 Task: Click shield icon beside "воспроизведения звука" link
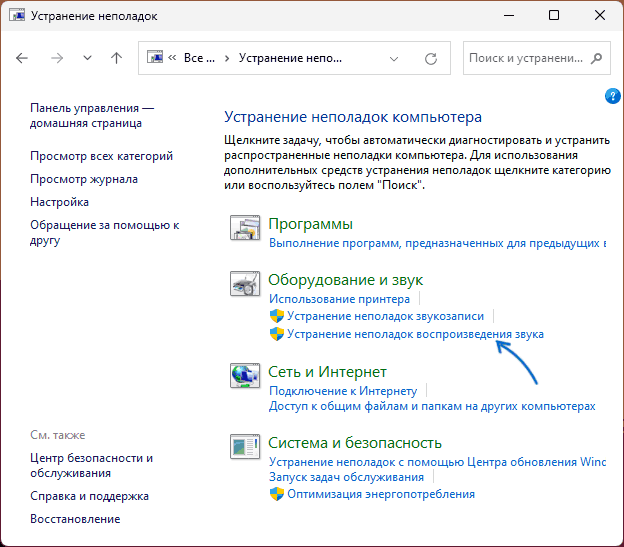click(277, 334)
